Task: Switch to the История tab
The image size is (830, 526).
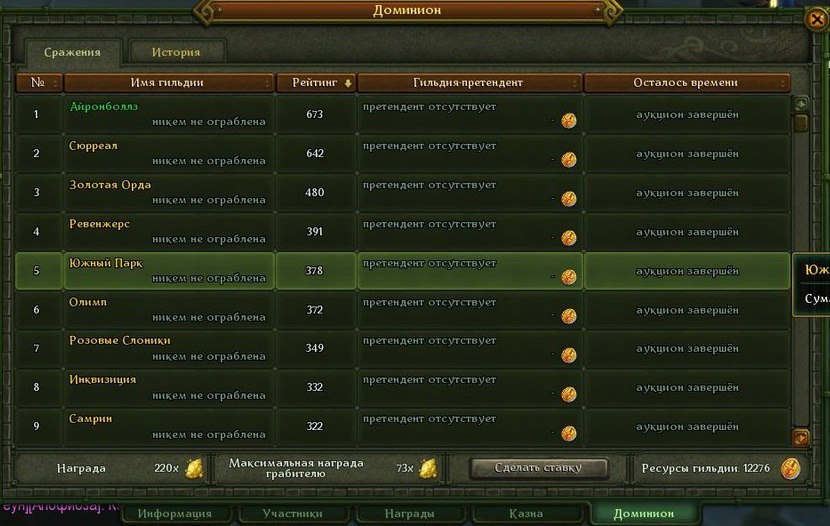Action: pos(176,52)
